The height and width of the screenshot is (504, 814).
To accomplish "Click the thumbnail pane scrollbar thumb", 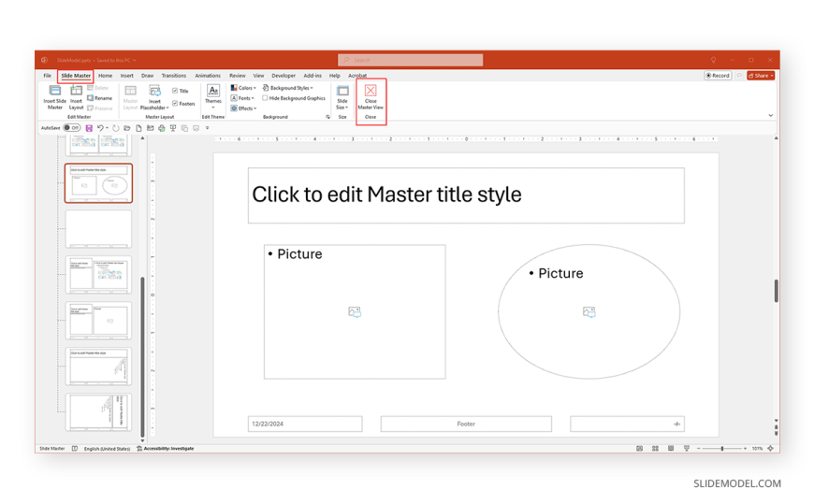I will 143,357.
